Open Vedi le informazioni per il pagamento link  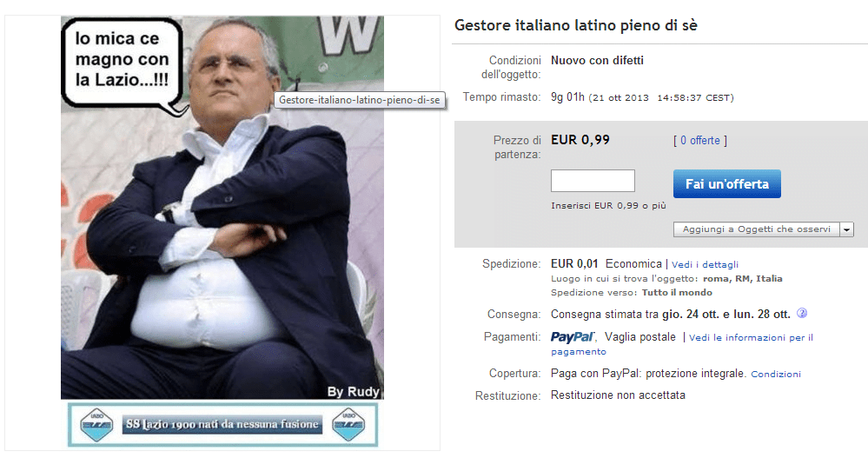(682, 344)
